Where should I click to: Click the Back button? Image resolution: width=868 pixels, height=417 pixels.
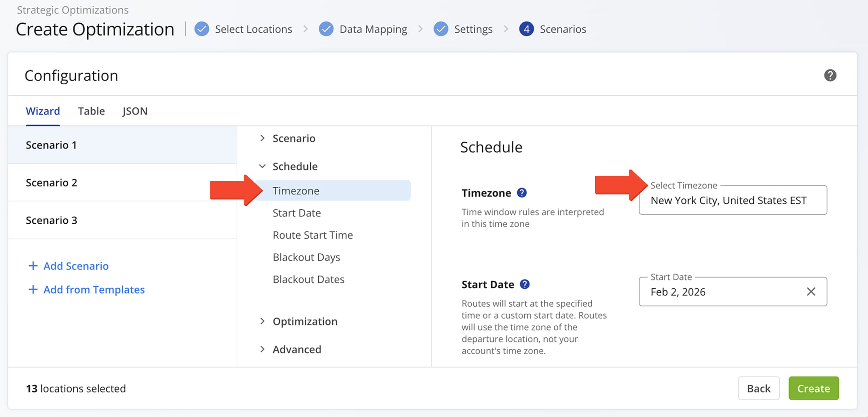pos(758,388)
